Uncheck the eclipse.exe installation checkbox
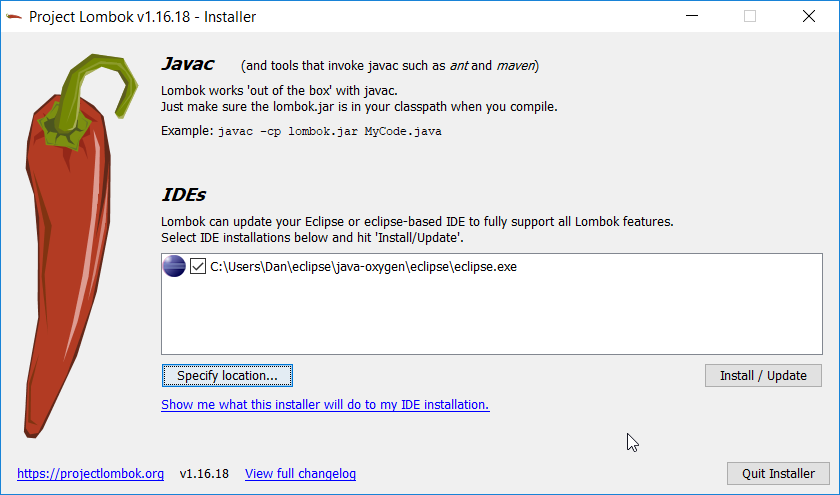This screenshot has width=840, height=495. [198, 267]
